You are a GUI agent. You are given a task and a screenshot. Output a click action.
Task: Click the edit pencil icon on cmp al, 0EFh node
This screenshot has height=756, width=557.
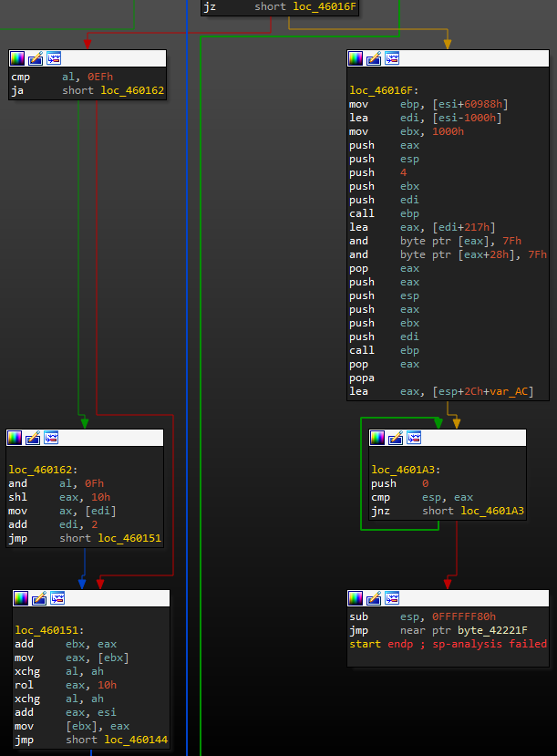coord(36,58)
